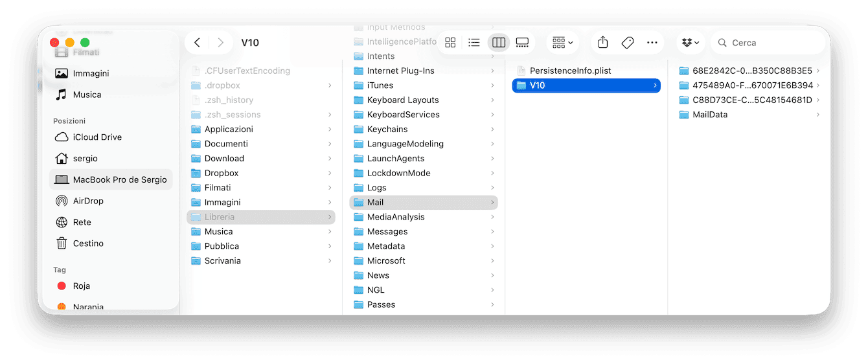Image resolution: width=868 pixels, height=364 pixels.
Task: Open Cestino in the sidebar
Action: click(111, 244)
